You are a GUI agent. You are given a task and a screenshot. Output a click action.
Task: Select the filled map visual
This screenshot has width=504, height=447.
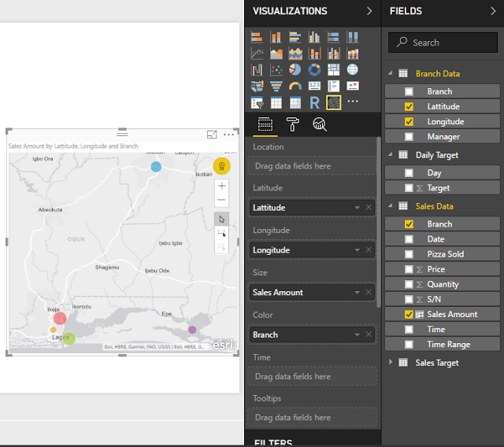pyautogui.click(x=257, y=86)
